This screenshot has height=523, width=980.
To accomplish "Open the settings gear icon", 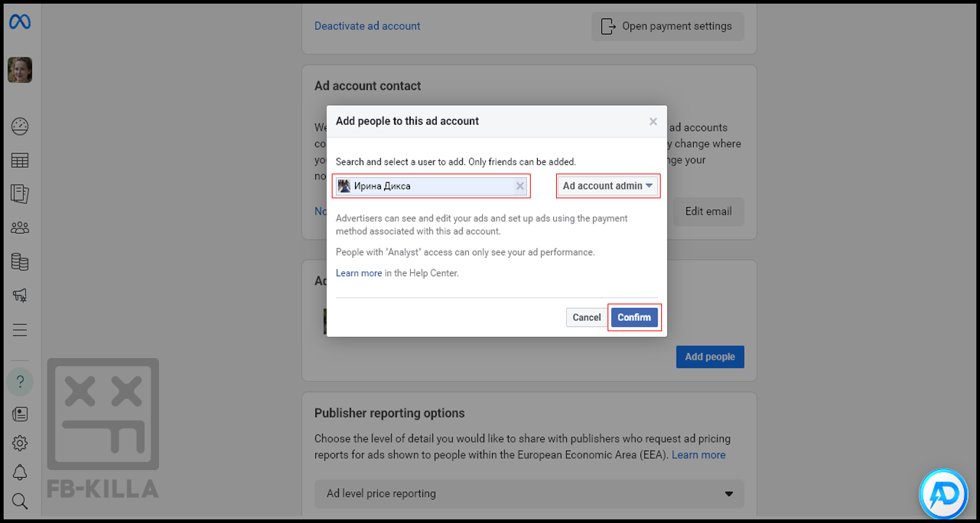I will point(20,443).
